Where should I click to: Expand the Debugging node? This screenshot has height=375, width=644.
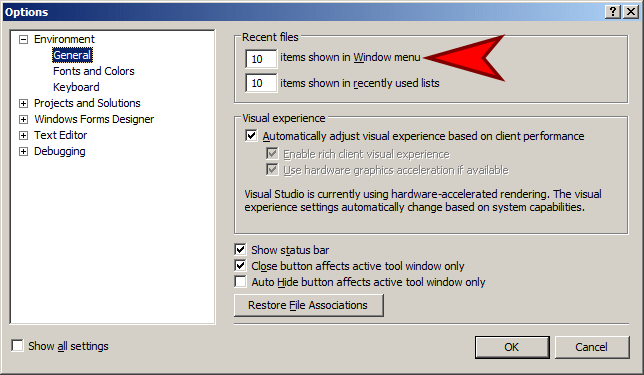[23, 152]
